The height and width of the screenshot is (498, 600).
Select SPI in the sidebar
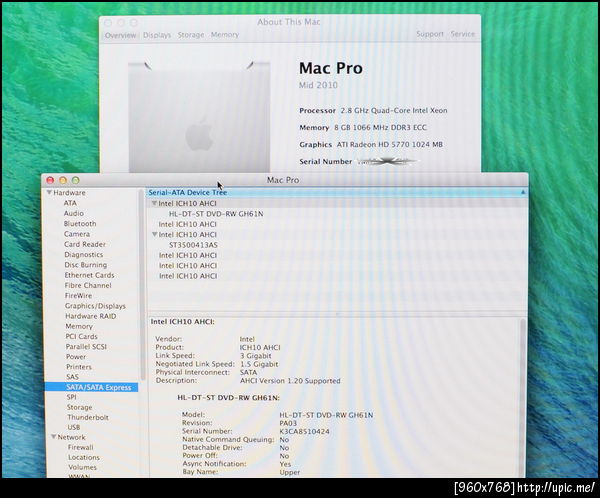72,397
